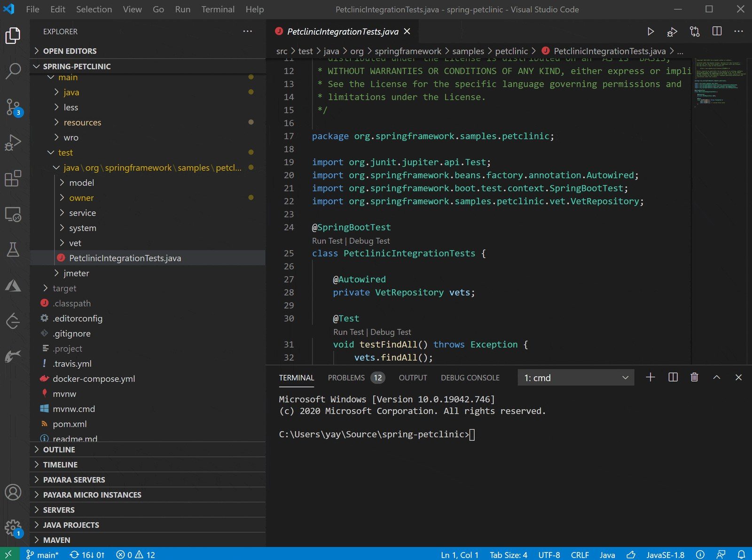Click Run Test above class PetclinicIntegrationTests
Screen dimensions: 752x560
click(327, 241)
